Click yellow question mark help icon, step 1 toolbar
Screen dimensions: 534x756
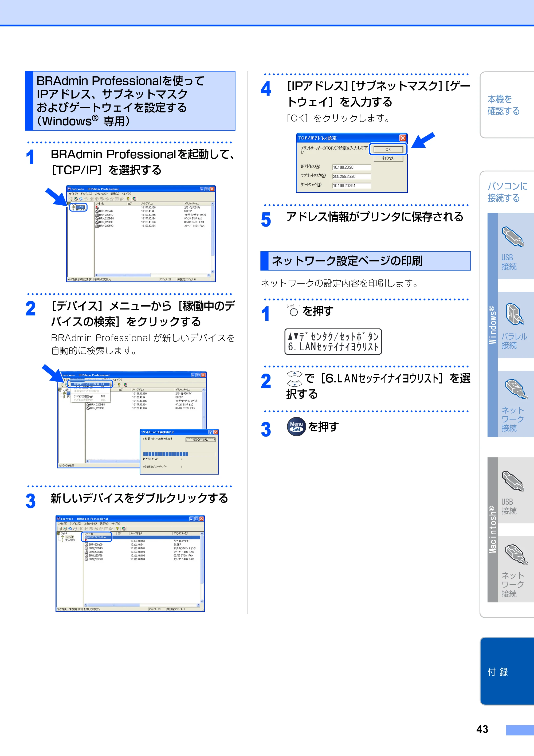[x=128, y=199]
